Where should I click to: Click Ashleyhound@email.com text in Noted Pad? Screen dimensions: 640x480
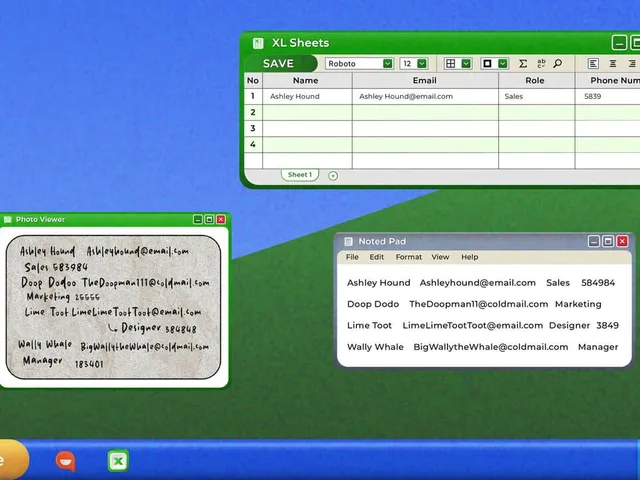point(478,282)
